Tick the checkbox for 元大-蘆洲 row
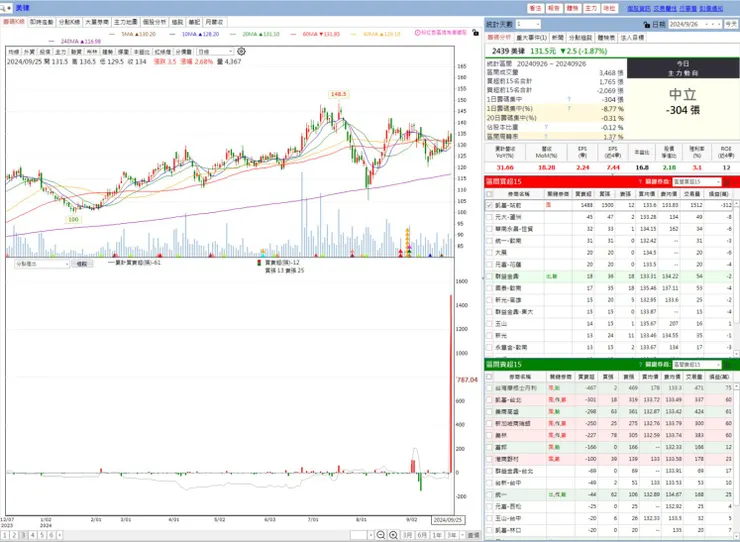Screen dimensions: 740x542 point(489,217)
